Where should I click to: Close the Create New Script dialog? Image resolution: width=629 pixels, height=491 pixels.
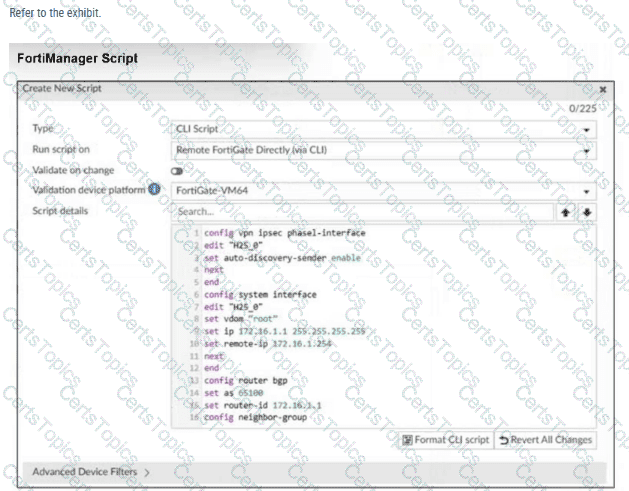coord(602,89)
